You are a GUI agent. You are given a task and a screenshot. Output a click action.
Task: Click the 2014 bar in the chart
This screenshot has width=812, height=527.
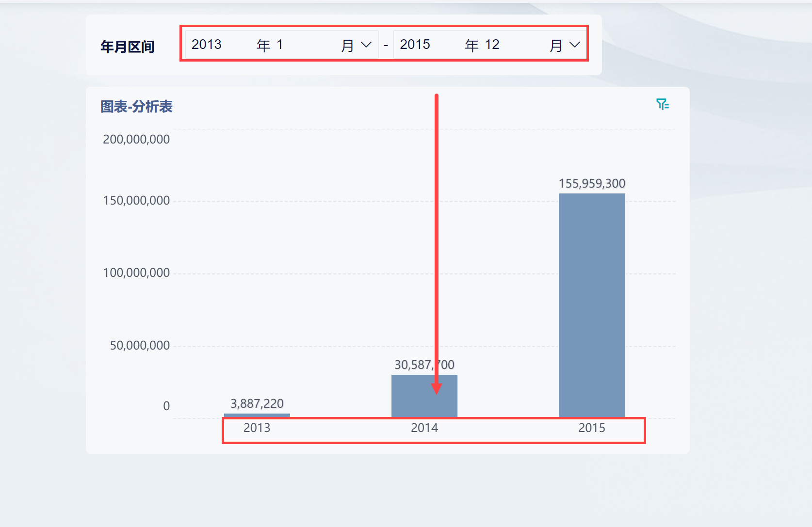pos(424,396)
